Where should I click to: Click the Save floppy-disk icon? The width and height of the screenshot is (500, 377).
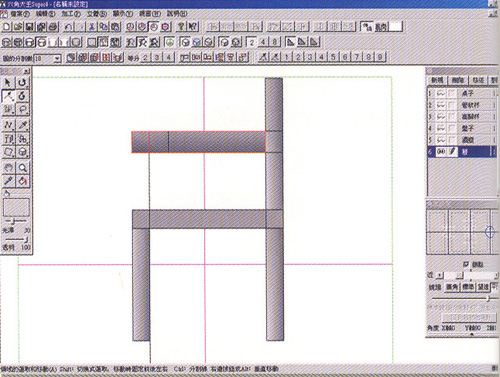(30, 27)
